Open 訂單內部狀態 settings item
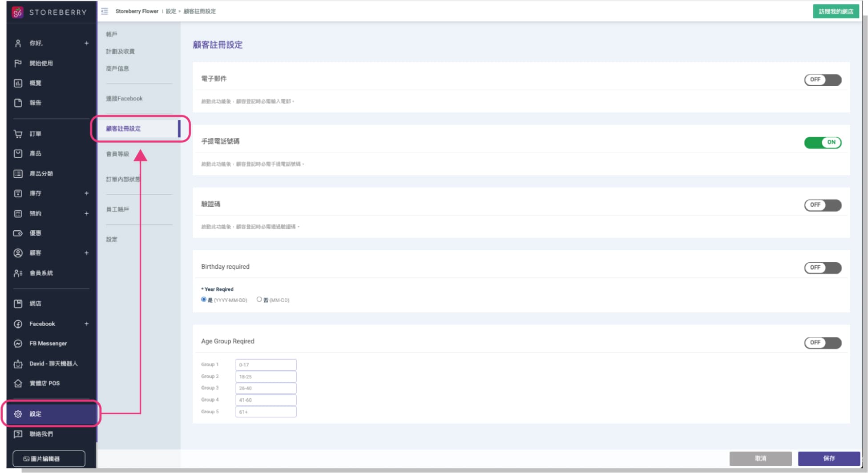 [x=123, y=179]
